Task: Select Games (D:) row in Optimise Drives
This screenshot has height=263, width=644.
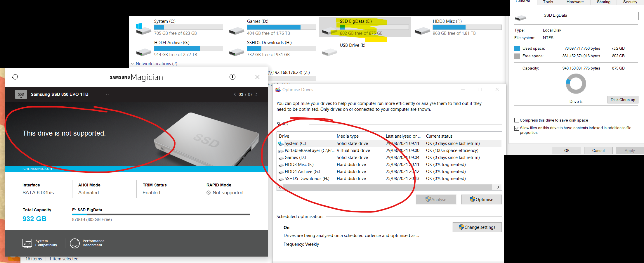Action: click(x=389, y=158)
